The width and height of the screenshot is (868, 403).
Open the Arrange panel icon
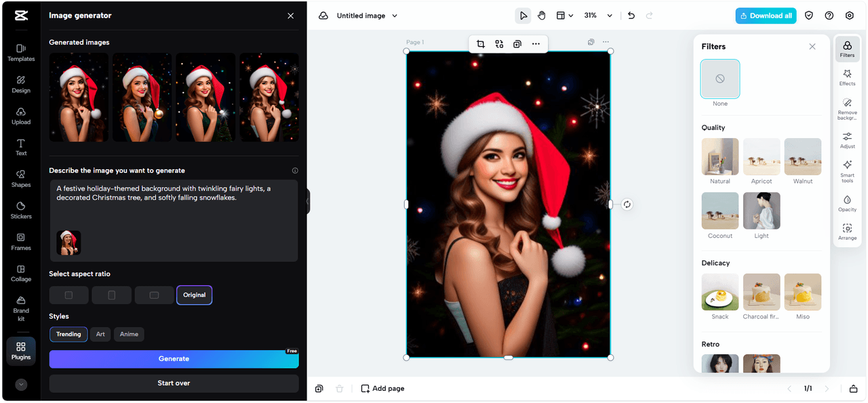click(847, 231)
